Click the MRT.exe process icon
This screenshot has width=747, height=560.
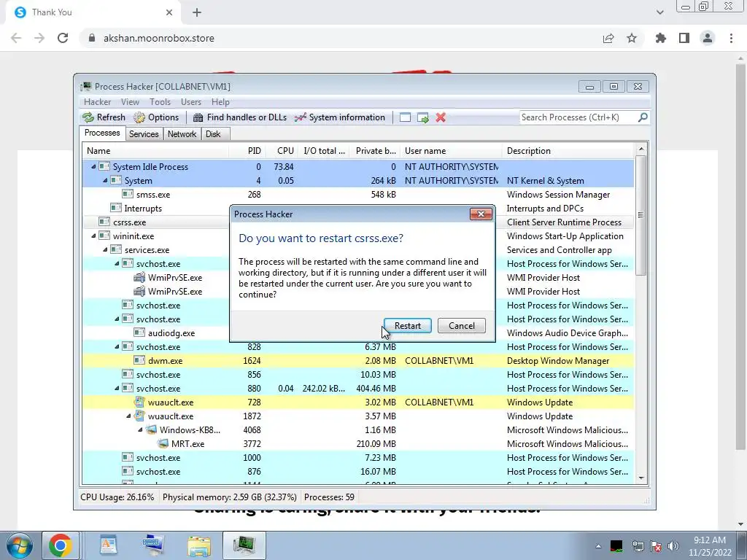coord(163,444)
